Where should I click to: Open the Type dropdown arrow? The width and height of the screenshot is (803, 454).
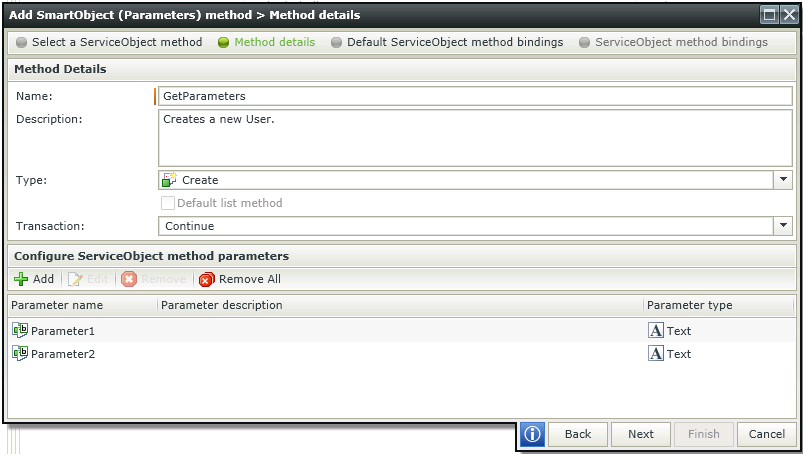pos(783,180)
